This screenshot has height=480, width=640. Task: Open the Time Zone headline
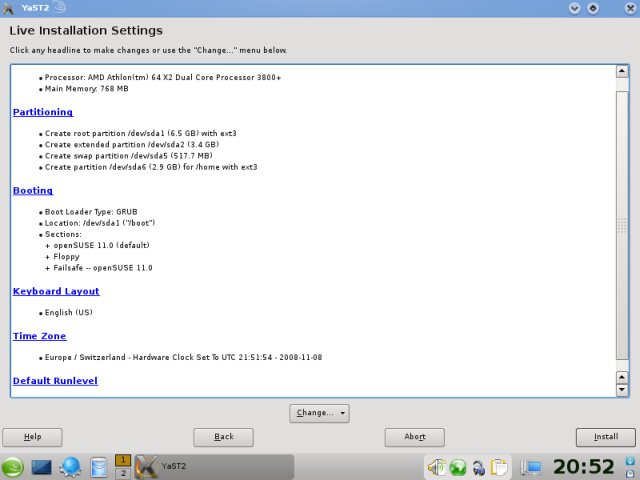pyautogui.click(x=40, y=336)
